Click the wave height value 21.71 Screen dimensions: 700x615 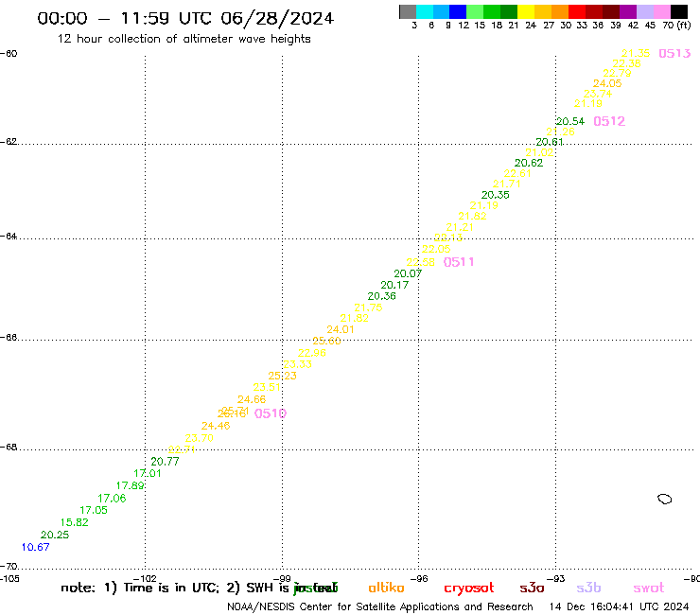[507, 184]
